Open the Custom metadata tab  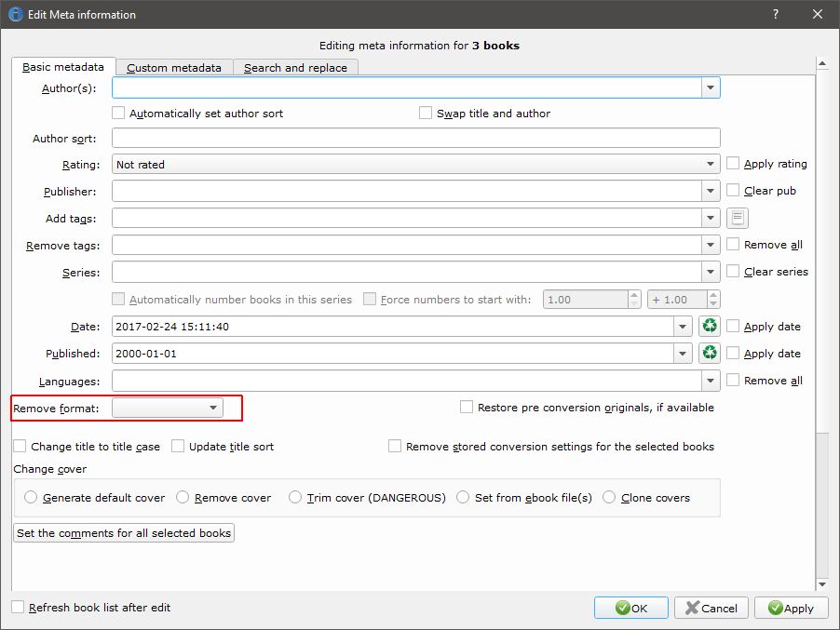point(174,67)
